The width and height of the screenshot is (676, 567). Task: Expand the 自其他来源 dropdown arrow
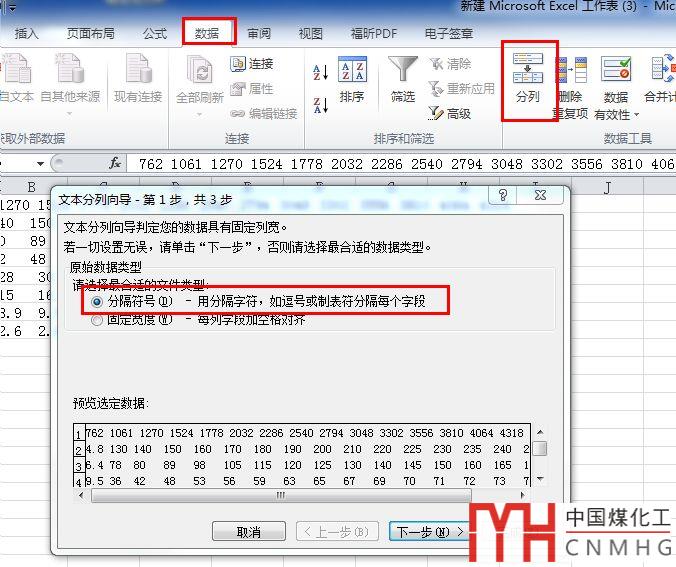(70, 114)
